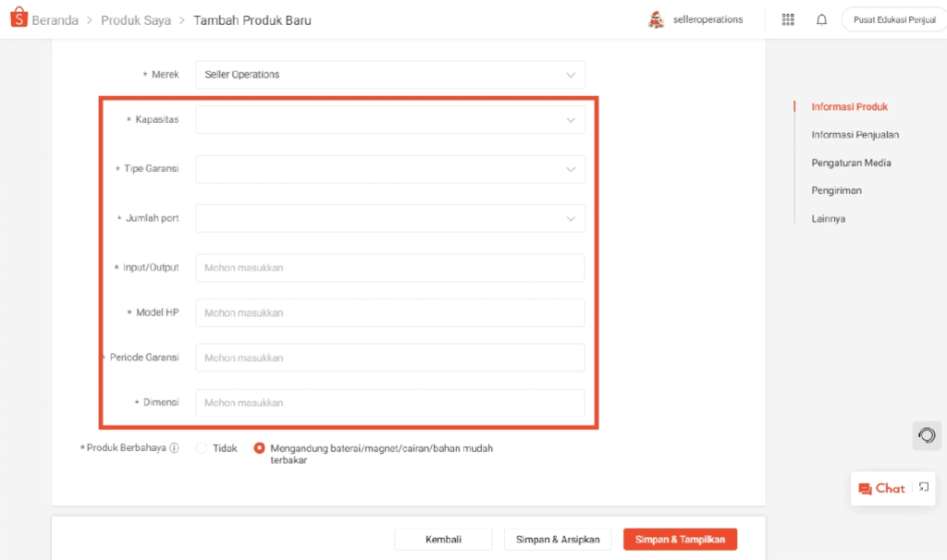
Task: Click the Tambah Produk Baru breadcrumb text
Action: (x=252, y=20)
